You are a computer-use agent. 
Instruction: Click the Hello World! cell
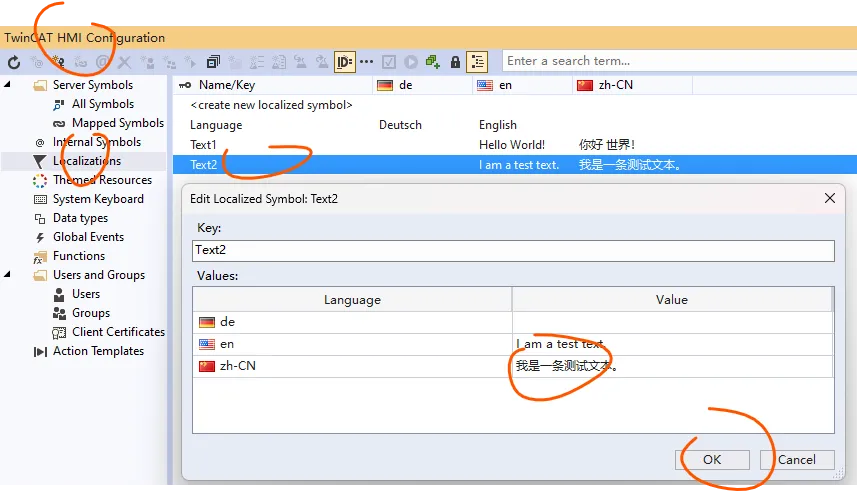pos(512,145)
